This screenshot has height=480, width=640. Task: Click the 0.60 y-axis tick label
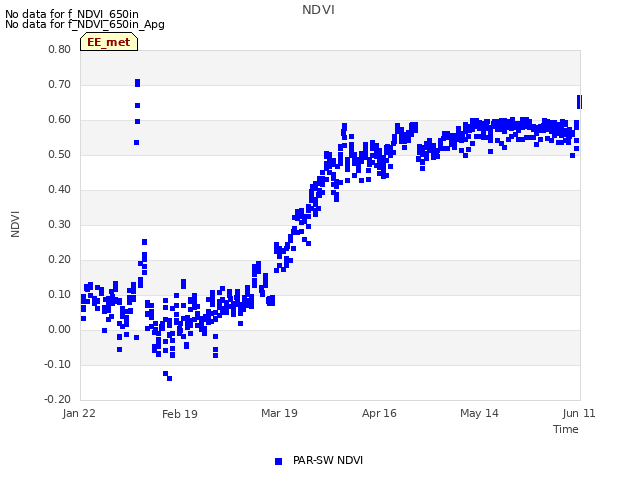pos(60,120)
